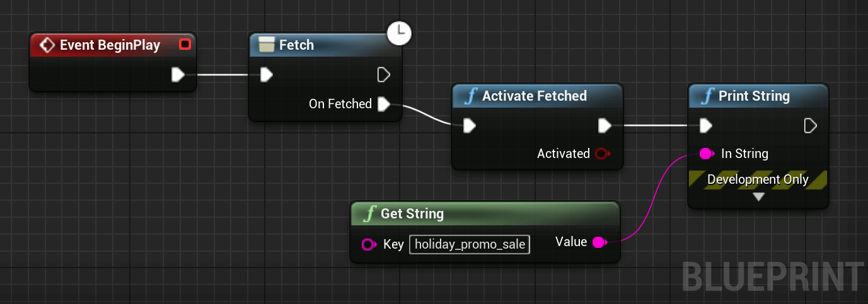The width and height of the screenshot is (868, 304).
Task: Select the Print String node header
Action: click(x=758, y=96)
